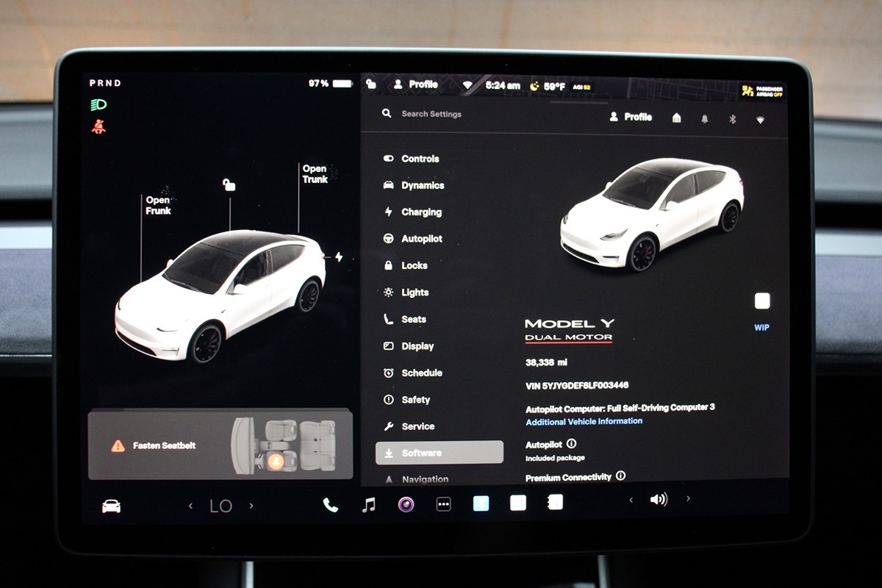Toggle the door lock icon above car

click(229, 185)
